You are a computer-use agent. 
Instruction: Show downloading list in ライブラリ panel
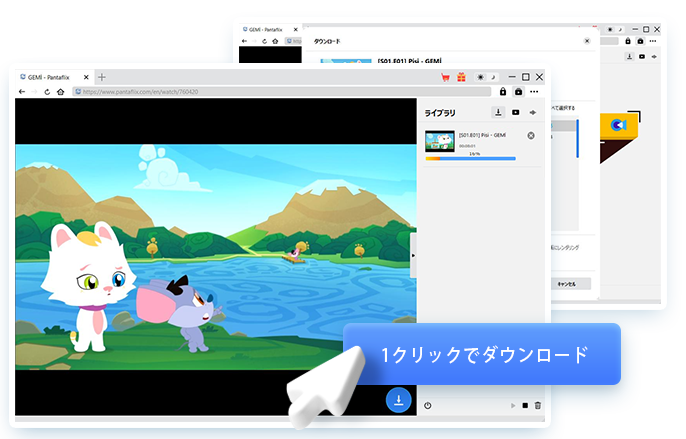[498, 112]
